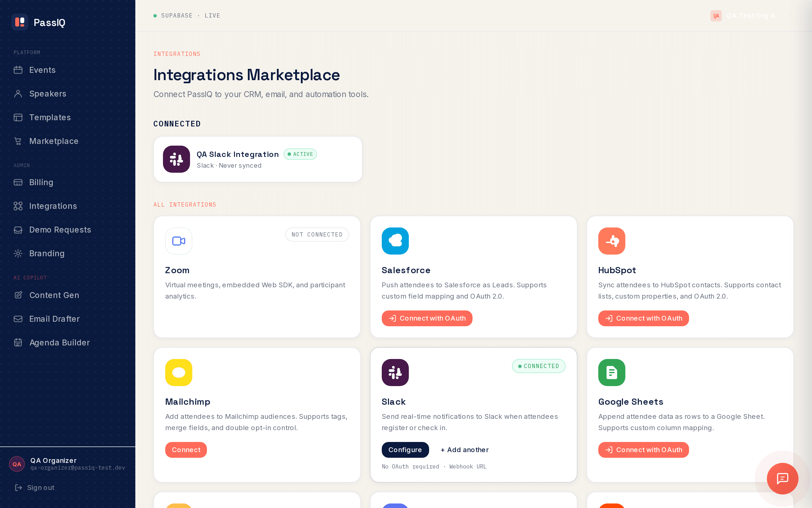Click the HubSpot card title
This screenshot has height=508, width=812.
pyautogui.click(x=617, y=270)
